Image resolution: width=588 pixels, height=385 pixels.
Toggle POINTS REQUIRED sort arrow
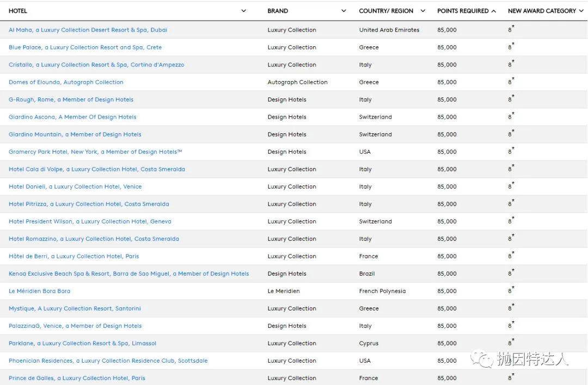[x=493, y=11]
